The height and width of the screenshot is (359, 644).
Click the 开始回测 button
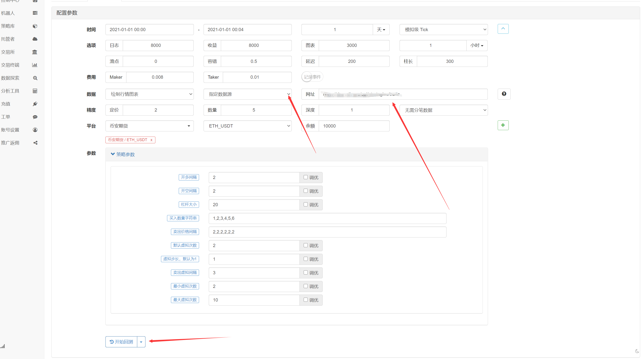click(x=121, y=342)
